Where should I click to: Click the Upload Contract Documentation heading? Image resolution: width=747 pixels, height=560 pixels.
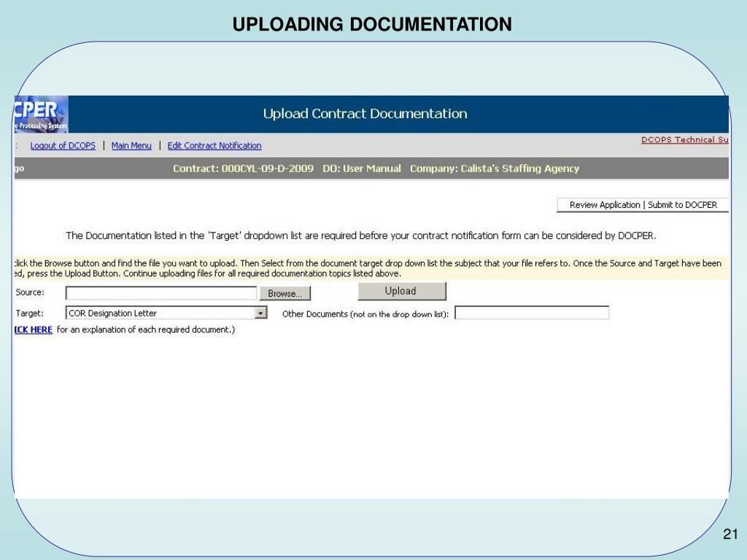(365, 113)
